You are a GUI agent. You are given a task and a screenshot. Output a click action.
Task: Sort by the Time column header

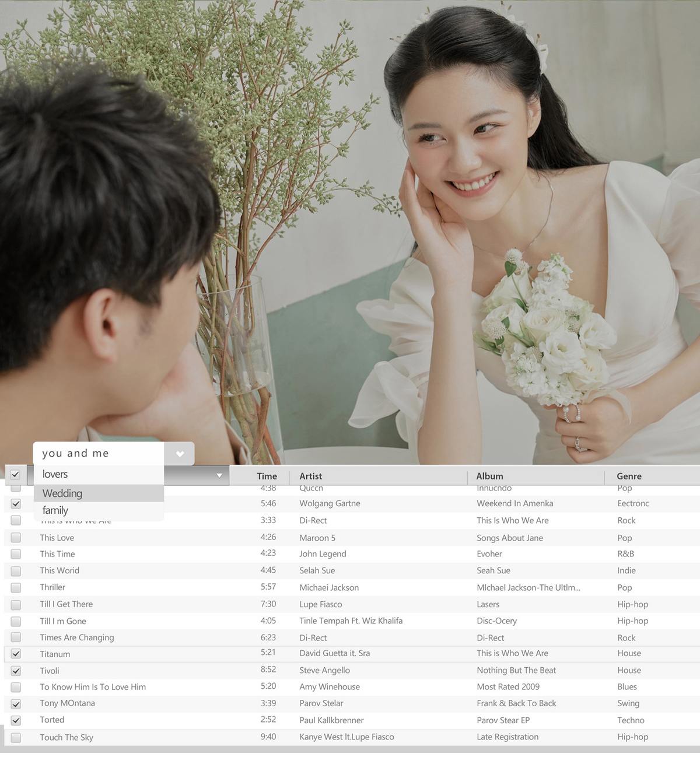(267, 476)
